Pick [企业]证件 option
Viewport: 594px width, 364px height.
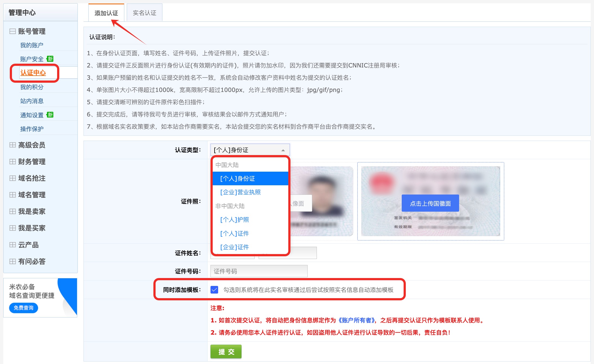234,247
